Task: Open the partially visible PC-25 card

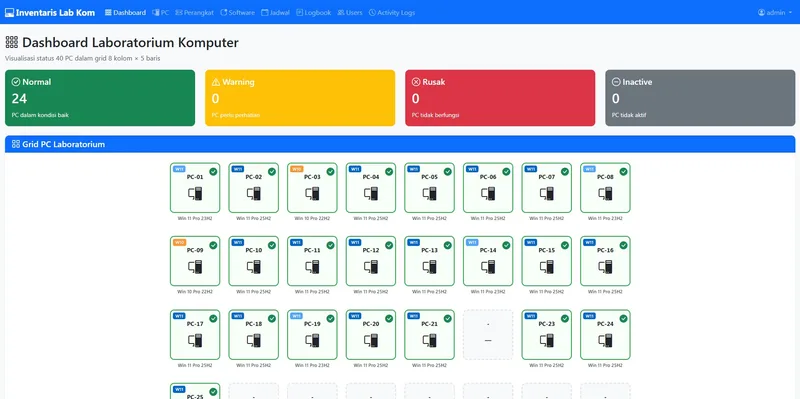Action: point(195,391)
